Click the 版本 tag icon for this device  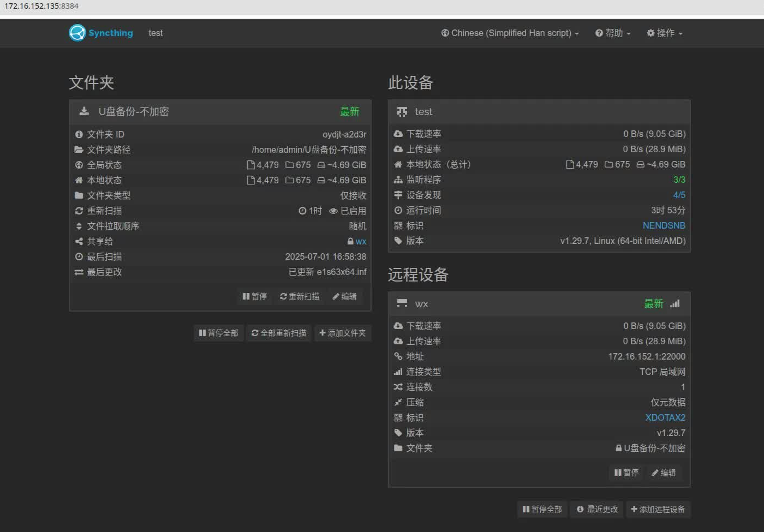[x=398, y=241]
